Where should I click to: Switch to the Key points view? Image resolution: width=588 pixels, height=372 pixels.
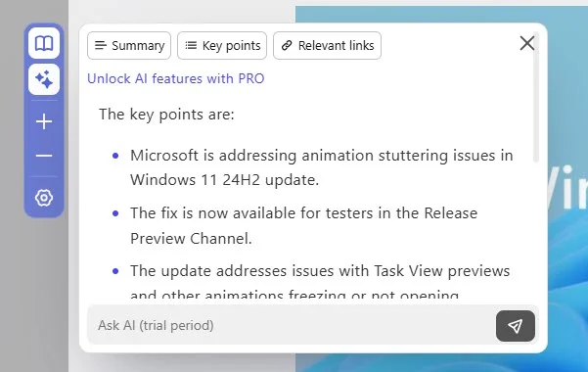[222, 45]
